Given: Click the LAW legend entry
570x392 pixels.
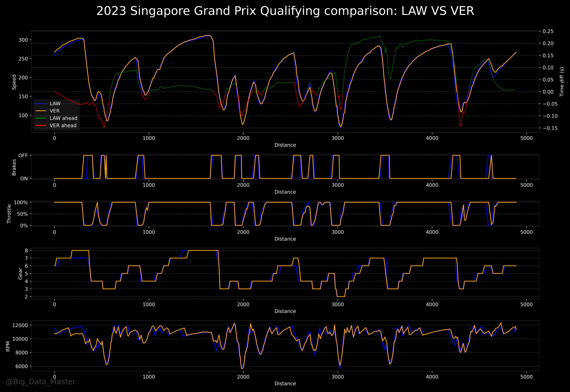Looking at the screenshot, I should click(x=55, y=104).
